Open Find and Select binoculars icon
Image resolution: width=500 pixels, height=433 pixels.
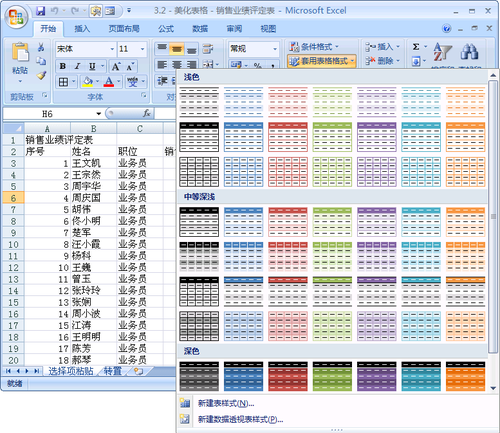point(469,51)
